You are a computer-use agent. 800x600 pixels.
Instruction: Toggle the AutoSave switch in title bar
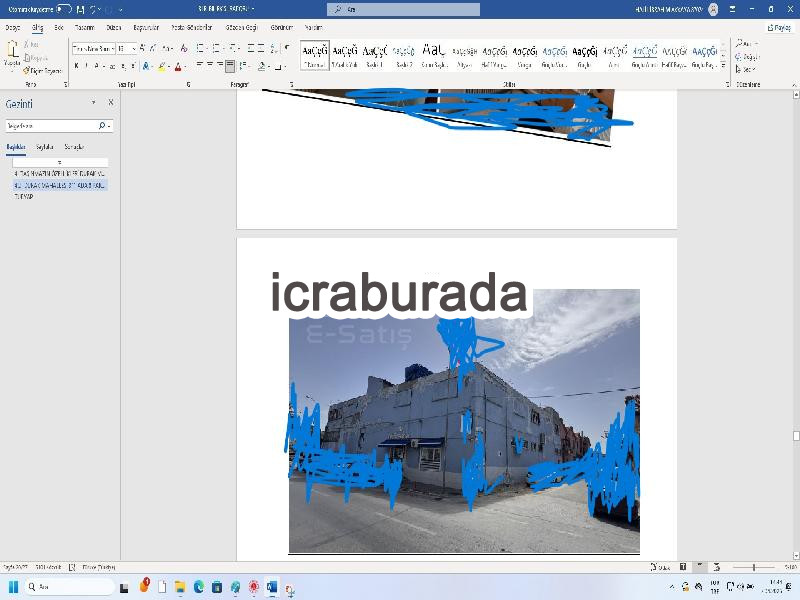coord(64,9)
